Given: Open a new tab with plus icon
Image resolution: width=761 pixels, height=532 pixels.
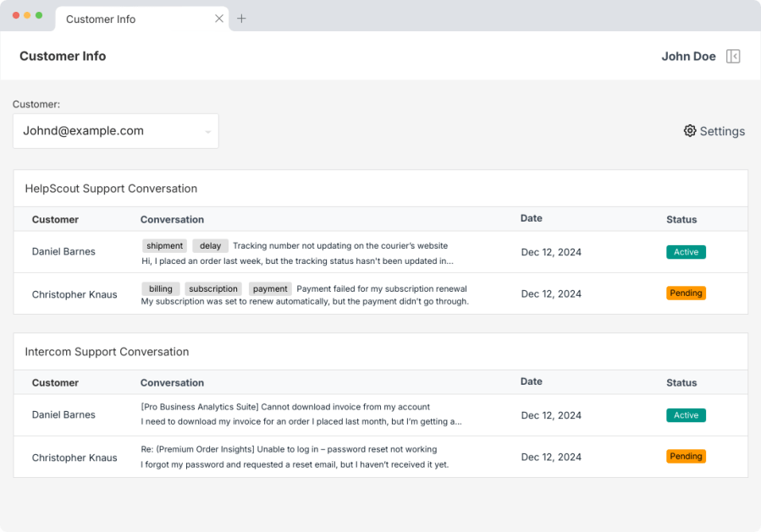Looking at the screenshot, I should [241, 19].
